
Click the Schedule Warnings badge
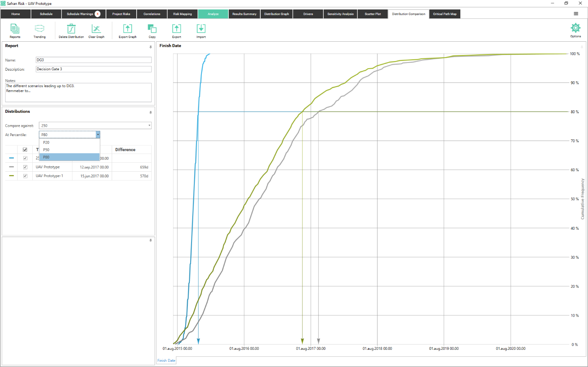click(97, 14)
